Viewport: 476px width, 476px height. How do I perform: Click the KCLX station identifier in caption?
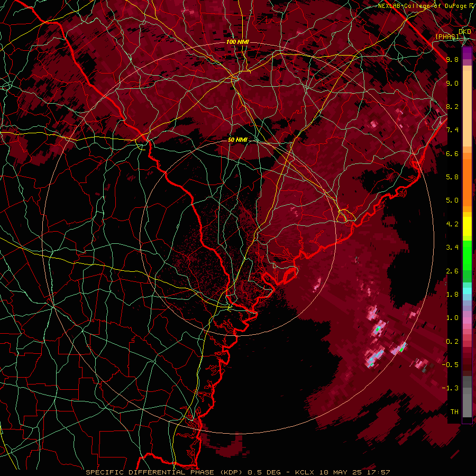[305, 472]
